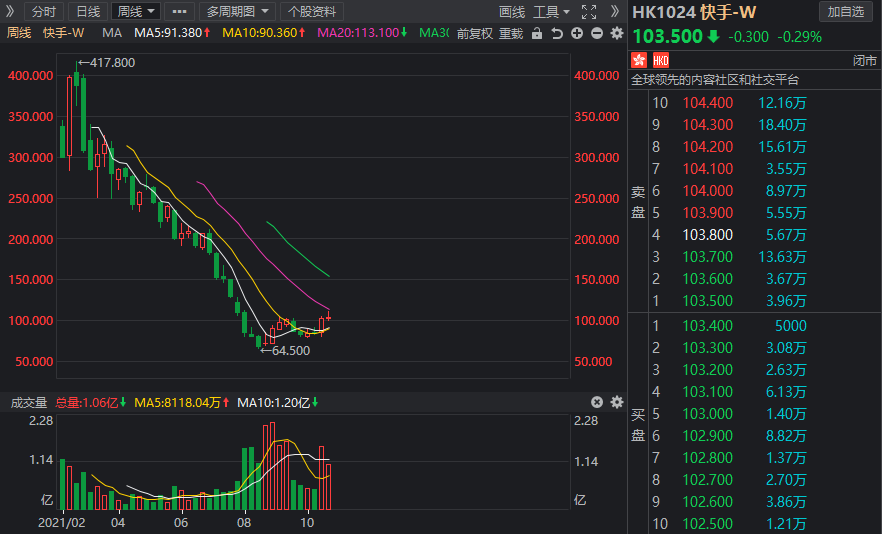Click the 周线 label in indicator bar
Screen dimensions: 882x534
pos(19,33)
